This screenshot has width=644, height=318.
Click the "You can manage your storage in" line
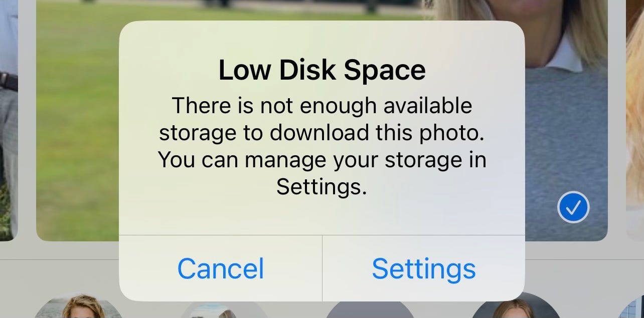click(x=322, y=160)
